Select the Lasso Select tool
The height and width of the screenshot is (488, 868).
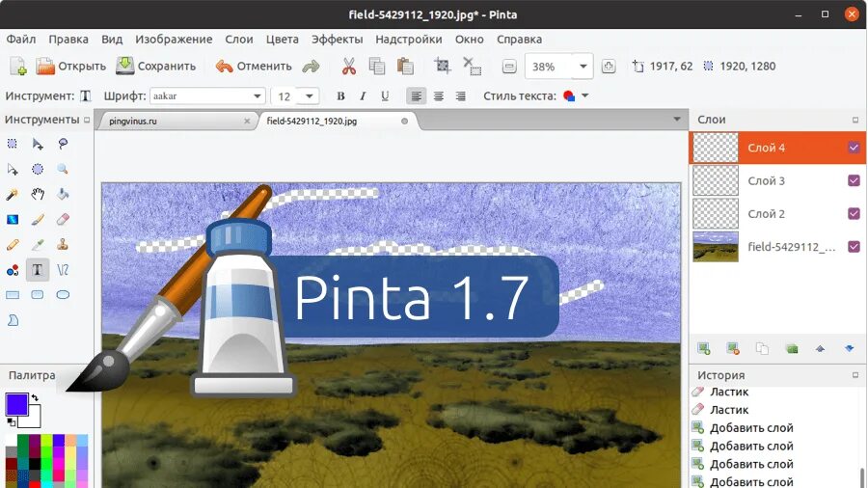coord(63,144)
